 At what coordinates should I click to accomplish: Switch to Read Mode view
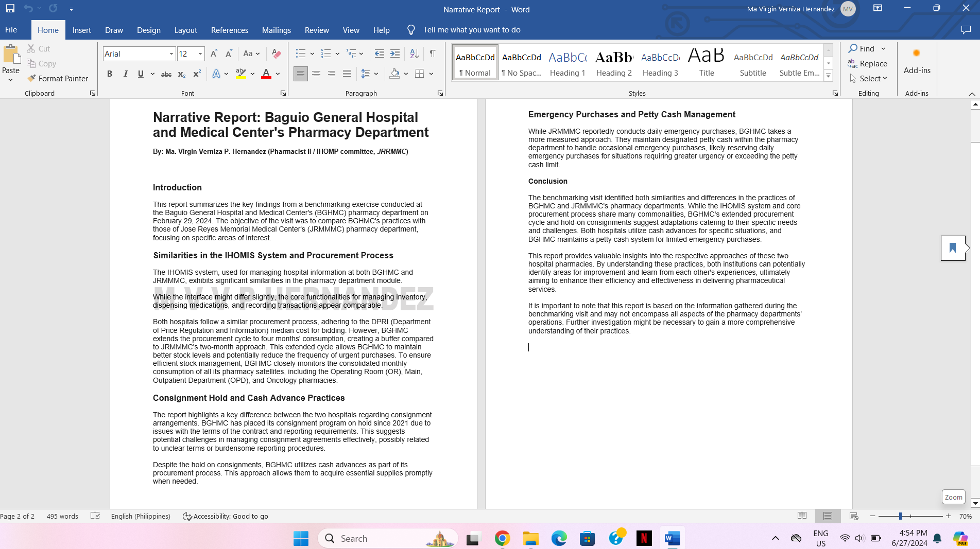(802, 516)
